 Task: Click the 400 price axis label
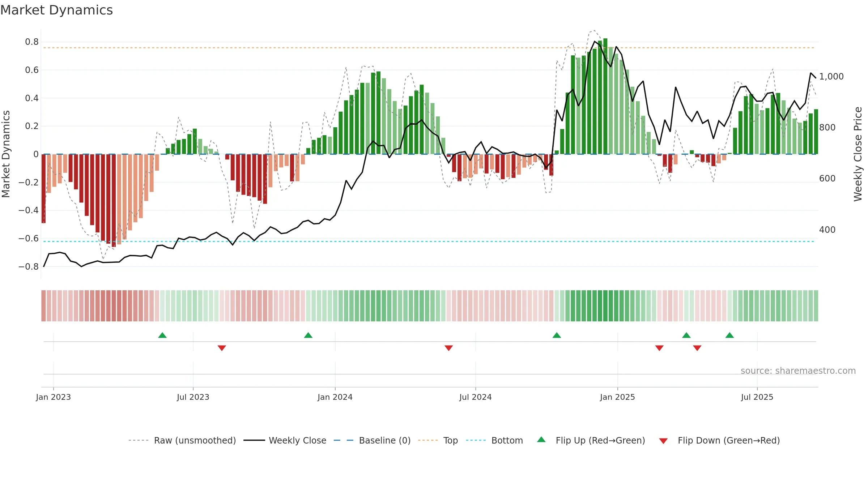(827, 230)
